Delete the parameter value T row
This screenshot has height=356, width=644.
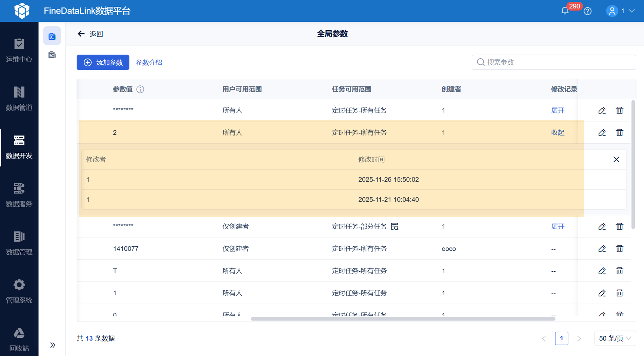point(620,271)
